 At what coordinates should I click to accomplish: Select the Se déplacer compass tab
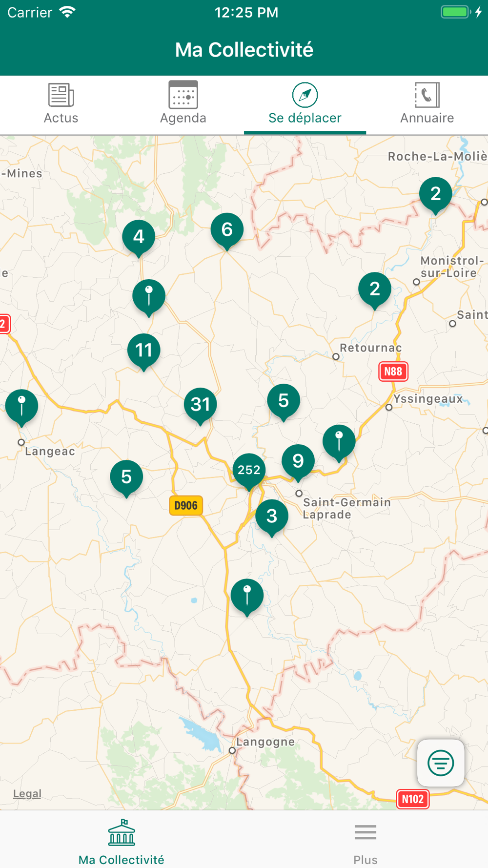[305, 104]
